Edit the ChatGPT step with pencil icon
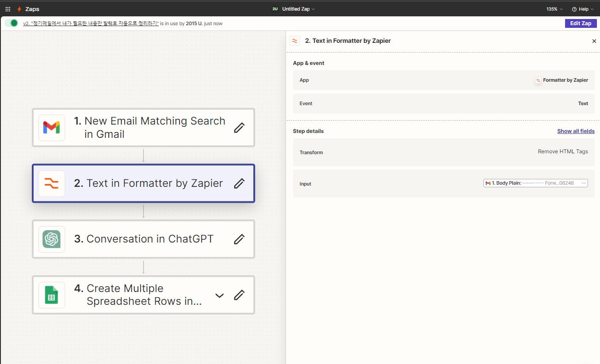 point(239,239)
